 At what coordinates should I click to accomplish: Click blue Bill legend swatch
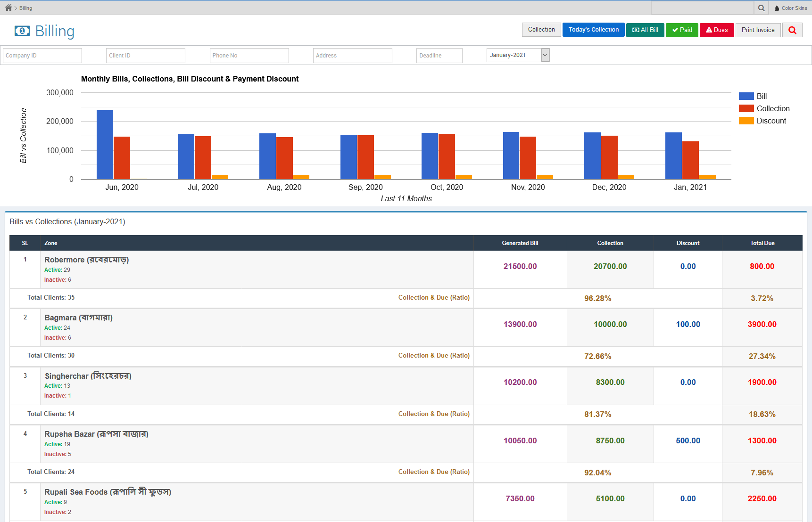(746, 96)
